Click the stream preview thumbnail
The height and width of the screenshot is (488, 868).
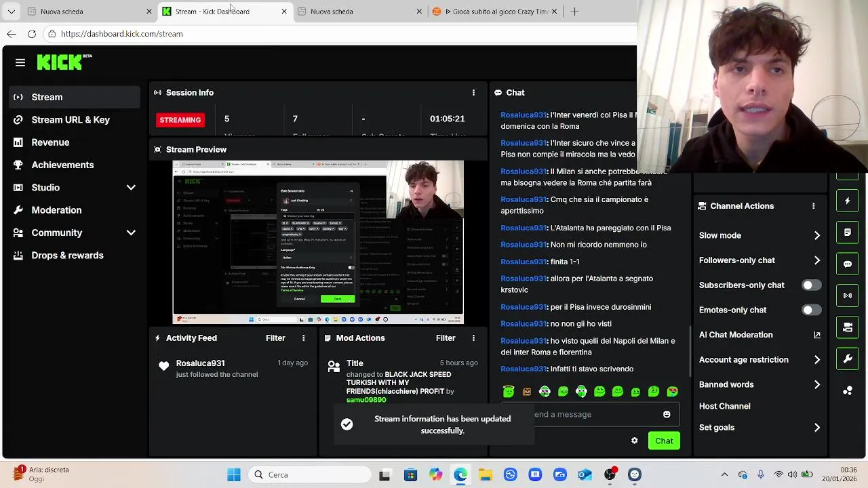[318, 242]
